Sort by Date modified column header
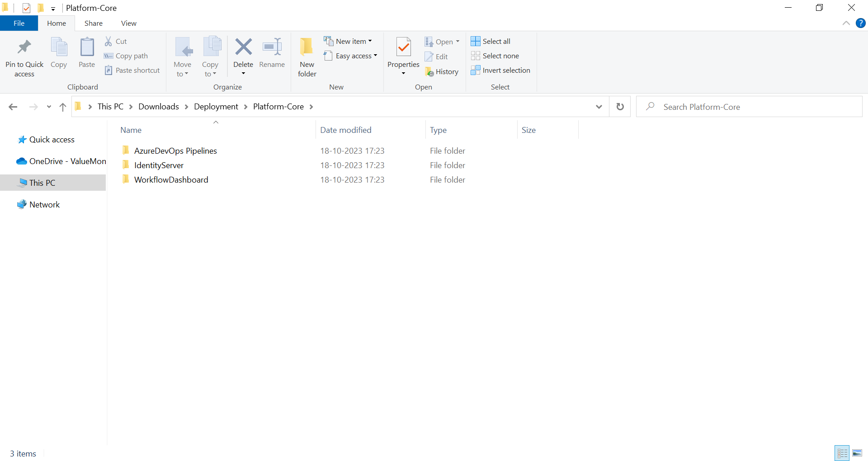 click(370, 130)
